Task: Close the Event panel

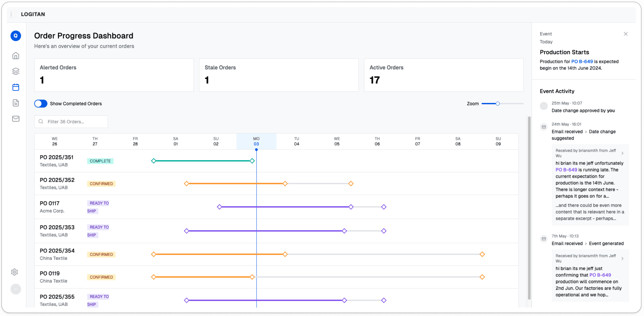Action: point(626,34)
